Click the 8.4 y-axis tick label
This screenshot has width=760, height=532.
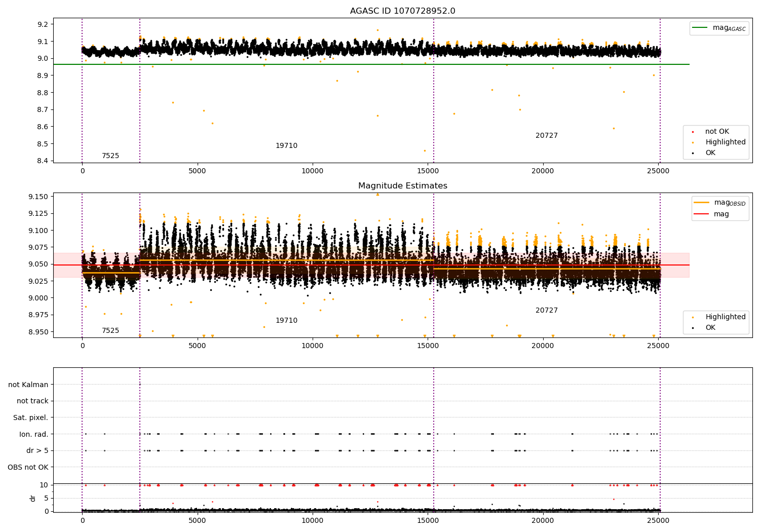point(44,161)
